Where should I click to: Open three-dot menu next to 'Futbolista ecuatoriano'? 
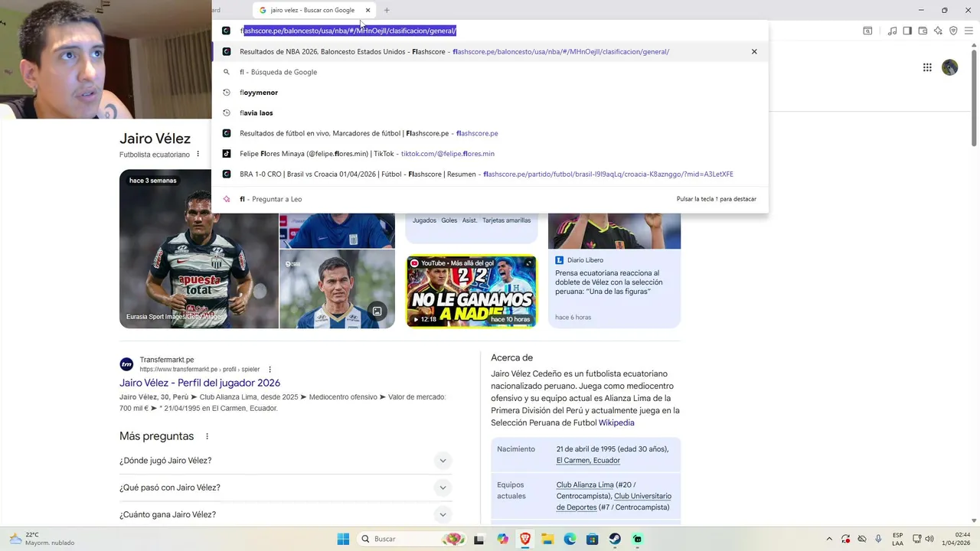click(198, 155)
